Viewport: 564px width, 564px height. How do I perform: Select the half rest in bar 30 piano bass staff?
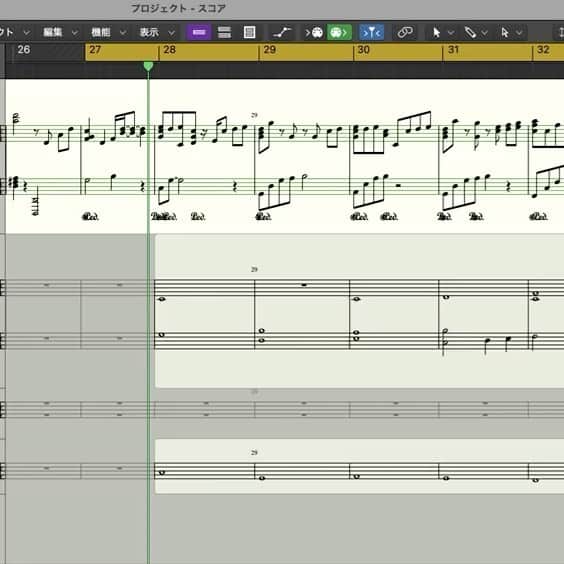click(x=398, y=186)
